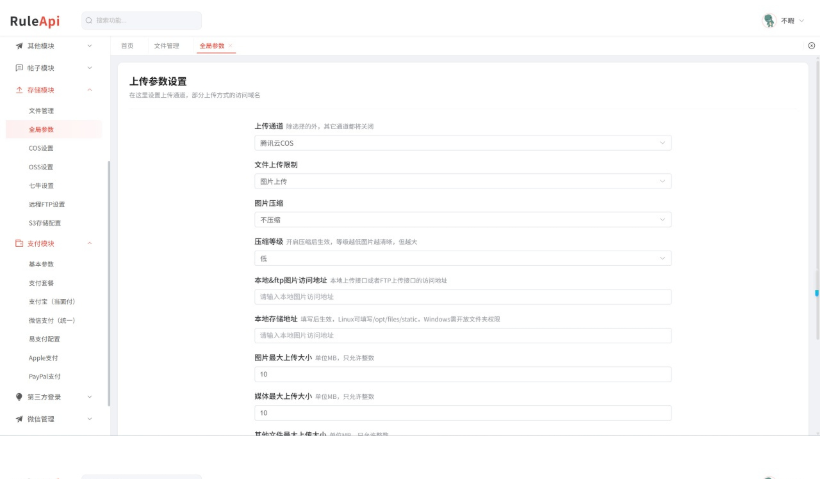The width and height of the screenshot is (822, 479).
Task: Click the user avatar picture
Action: click(x=769, y=20)
